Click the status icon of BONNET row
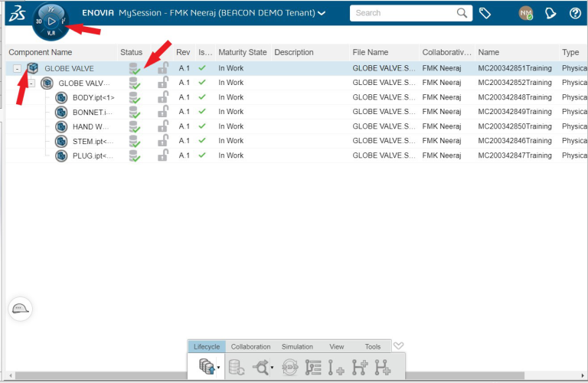Viewport: 588px width, 383px height. (134, 112)
